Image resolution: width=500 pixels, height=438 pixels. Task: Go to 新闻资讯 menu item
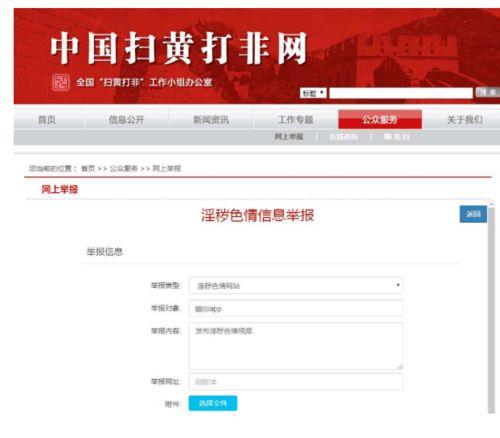pos(211,119)
